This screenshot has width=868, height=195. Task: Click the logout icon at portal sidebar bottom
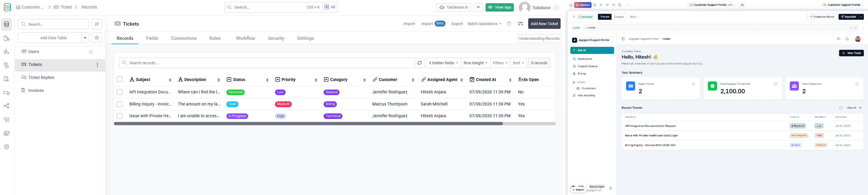(611, 188)
